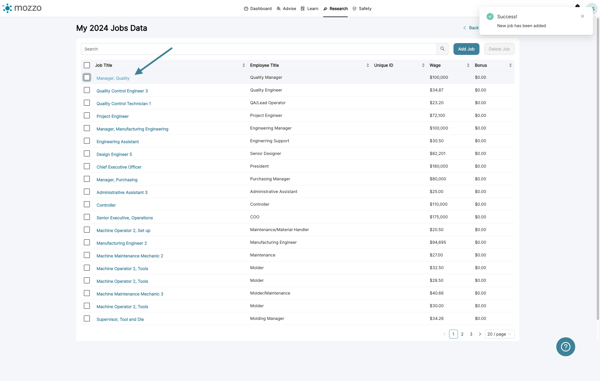
Task: Sort by the Wage column arrows
Action: coord(468,65)
